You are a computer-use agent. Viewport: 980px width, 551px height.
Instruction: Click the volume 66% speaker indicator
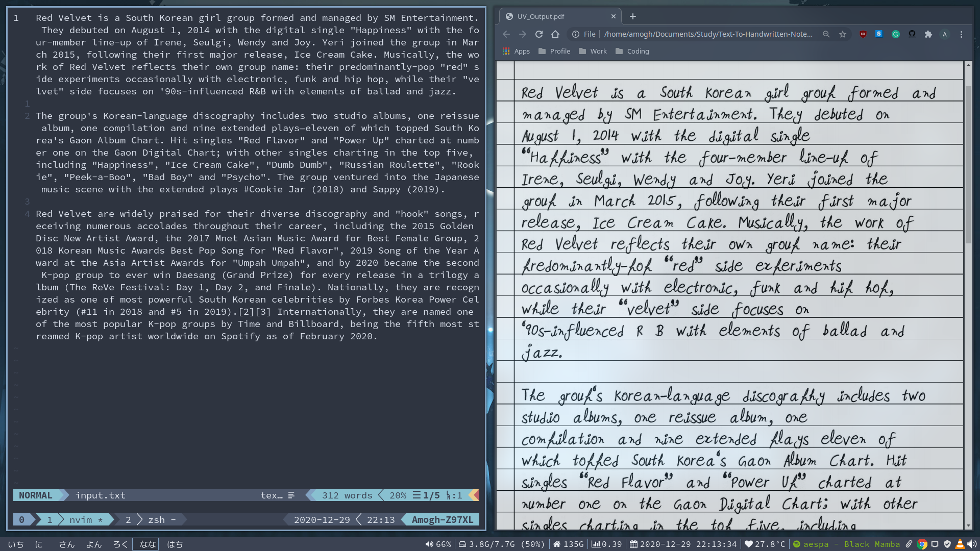[438, 544]
